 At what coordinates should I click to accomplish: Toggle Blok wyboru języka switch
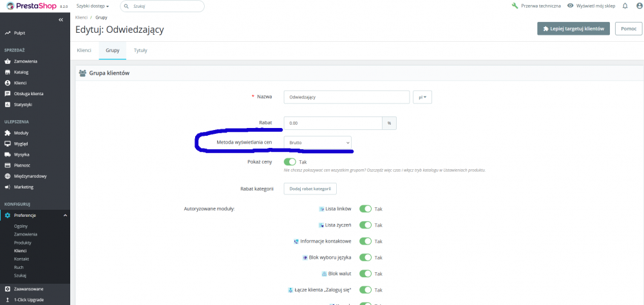366,257
